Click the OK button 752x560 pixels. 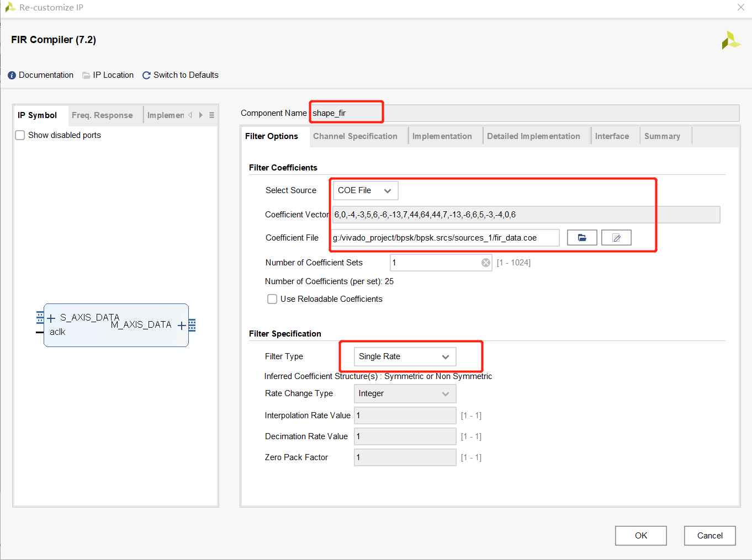click(x=640, y=536)
